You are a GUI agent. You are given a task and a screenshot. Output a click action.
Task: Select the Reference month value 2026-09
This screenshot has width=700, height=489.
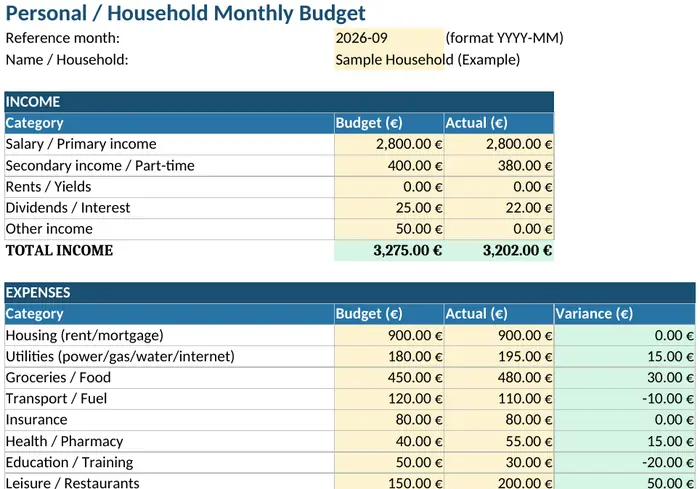(x=389, y=38)
